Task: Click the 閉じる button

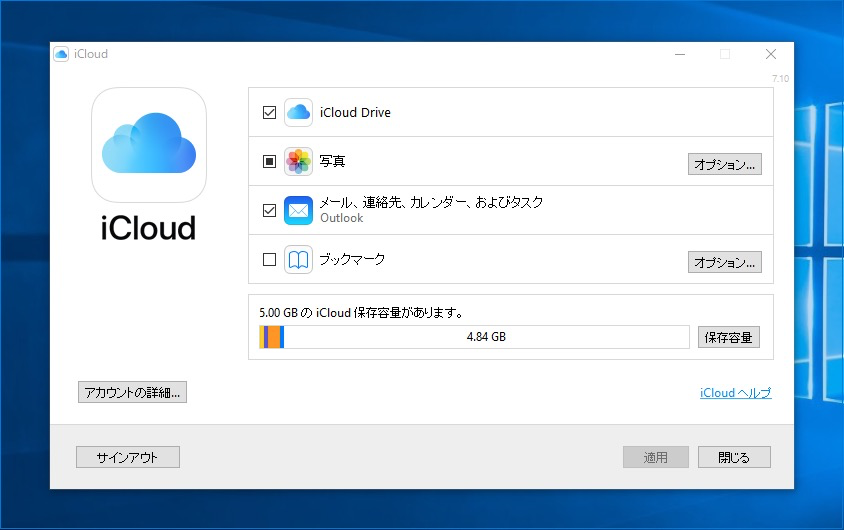Action: (x=734, y=457)
